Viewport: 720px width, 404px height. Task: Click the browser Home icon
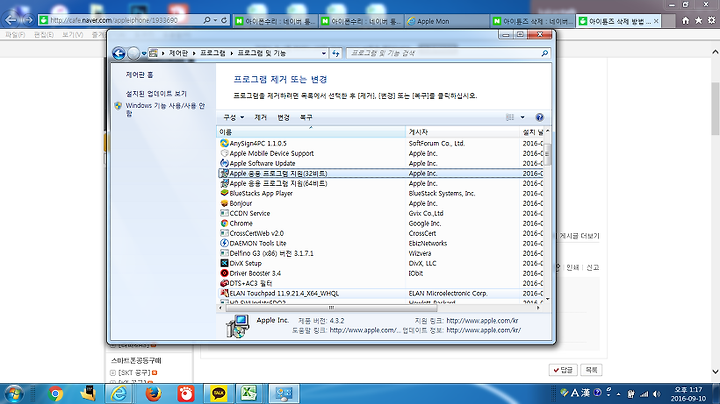click(686, 21)
